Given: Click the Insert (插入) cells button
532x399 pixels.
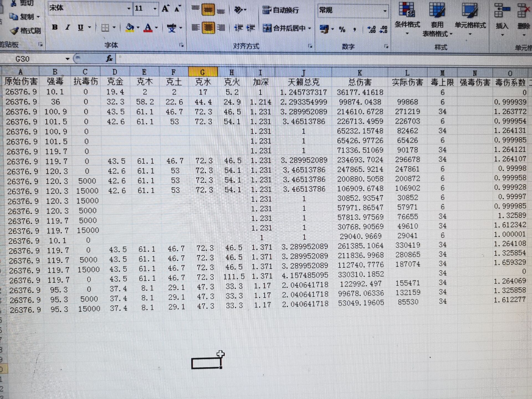Looking at the screenshot, I should tap(502, 19).
